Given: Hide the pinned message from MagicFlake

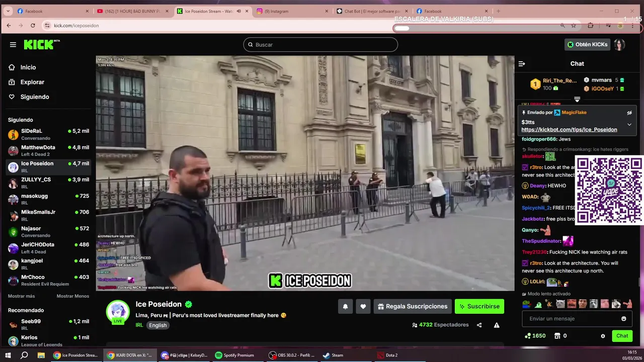Looking at the screenshot, I should 629,113.
